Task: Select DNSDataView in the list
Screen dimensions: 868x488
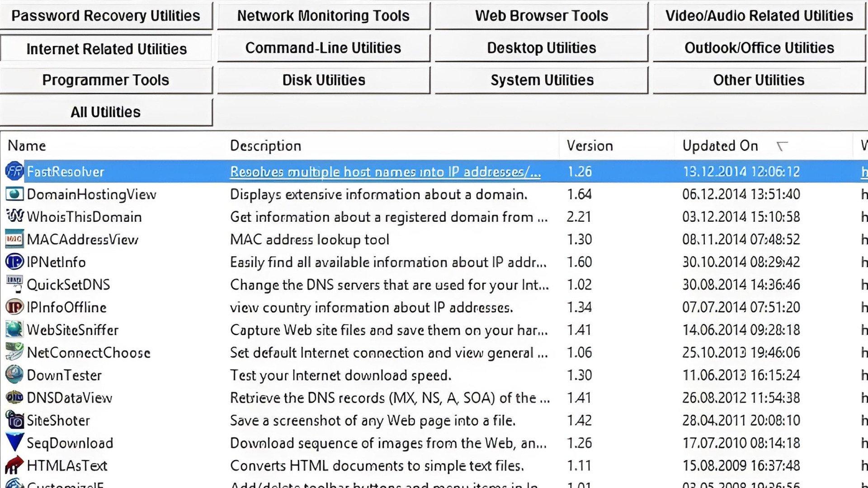Action: [70, 398]
